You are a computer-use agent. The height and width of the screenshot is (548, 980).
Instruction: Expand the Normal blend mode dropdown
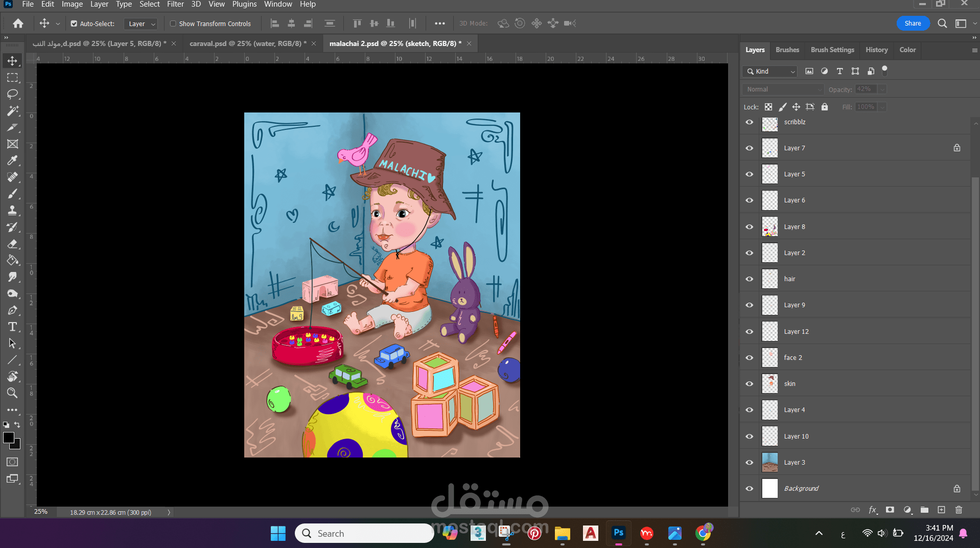[783, 89]
